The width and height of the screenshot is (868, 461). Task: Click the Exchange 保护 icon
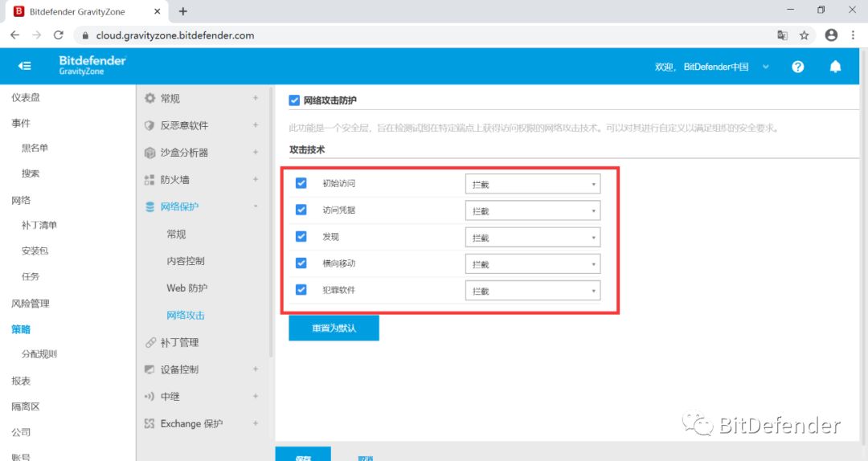pos(149,423)
